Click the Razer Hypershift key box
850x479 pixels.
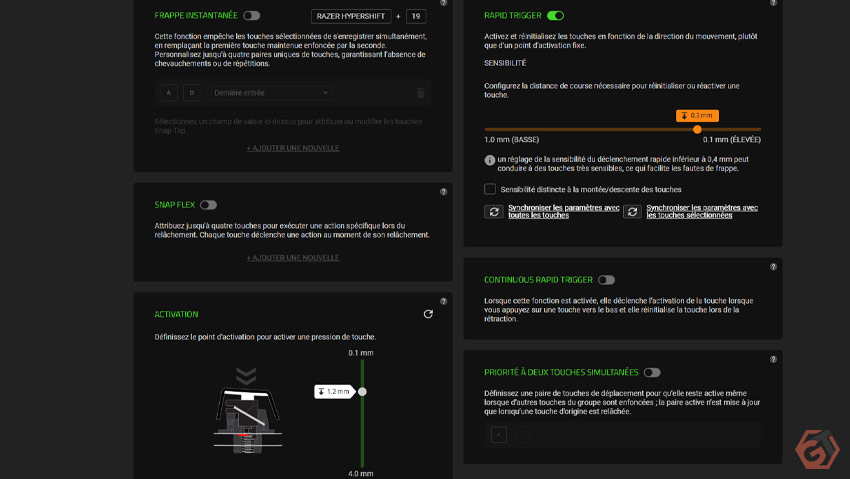click(351, 16)
